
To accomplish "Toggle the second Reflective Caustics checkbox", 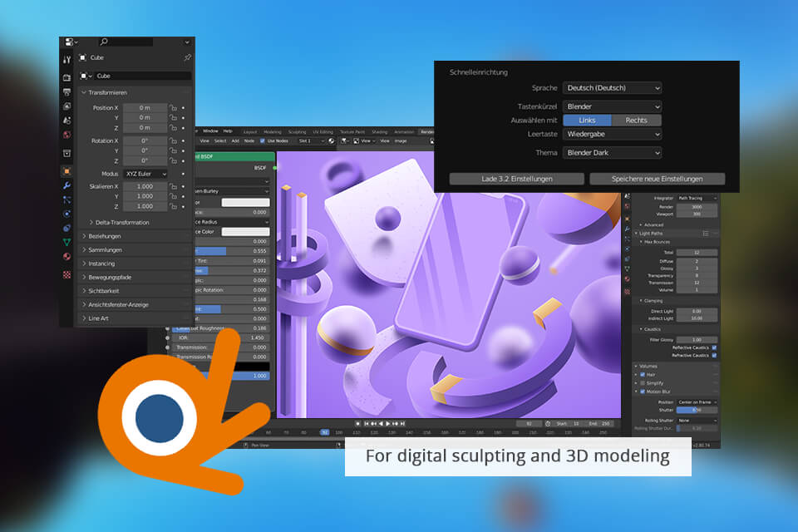I will (715, 355).
